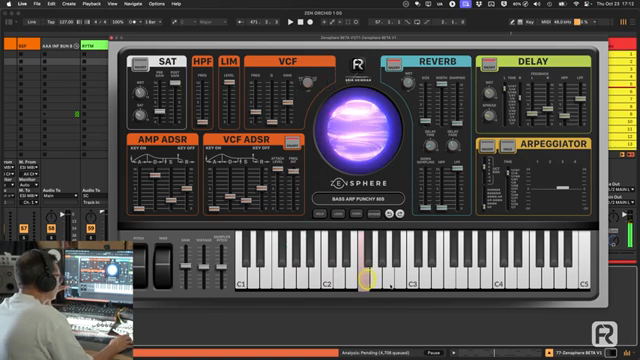Click the DELAY WET knob
Viewport: 640px width, 360px height.
pyautogui.click(x=489, y=93)
